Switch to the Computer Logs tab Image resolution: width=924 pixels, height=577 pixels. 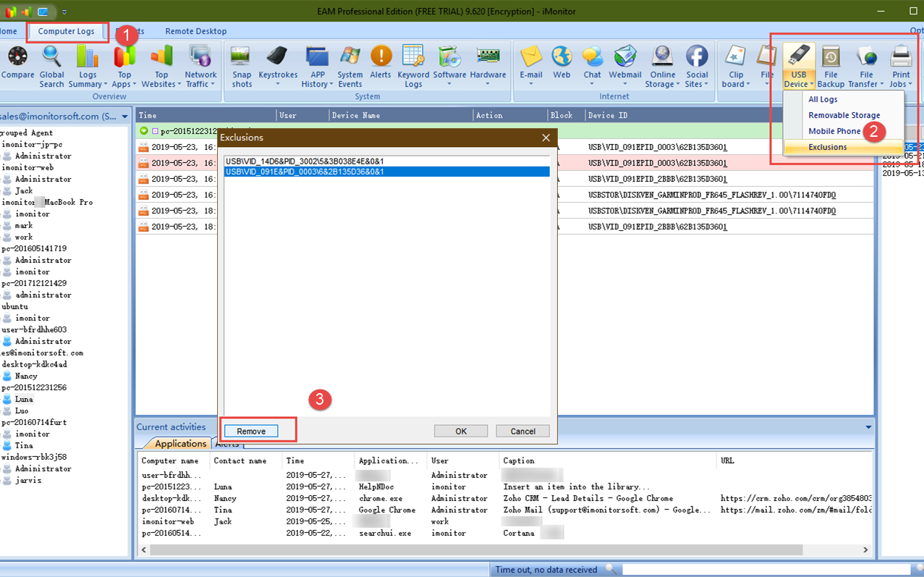pyautogui.click(x=67, y=31)
